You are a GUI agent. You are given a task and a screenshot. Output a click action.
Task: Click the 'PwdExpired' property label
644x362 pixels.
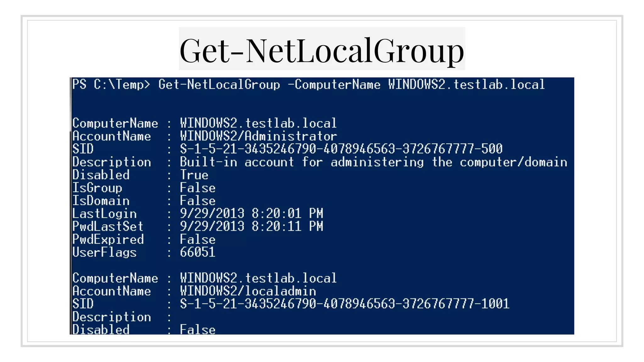(108, 239)
